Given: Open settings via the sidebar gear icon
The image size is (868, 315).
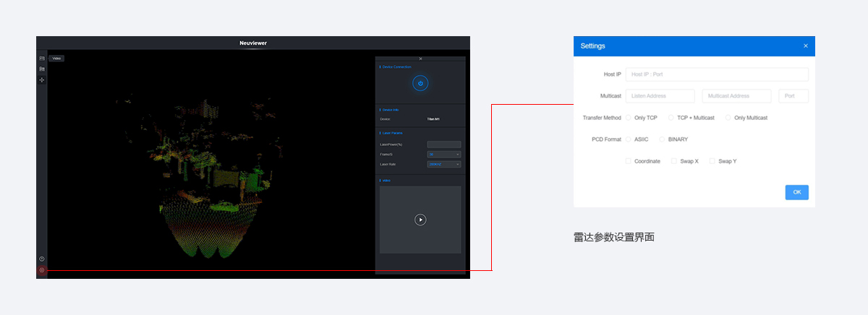Looking at the screenshot, I should tap(42, 270).
